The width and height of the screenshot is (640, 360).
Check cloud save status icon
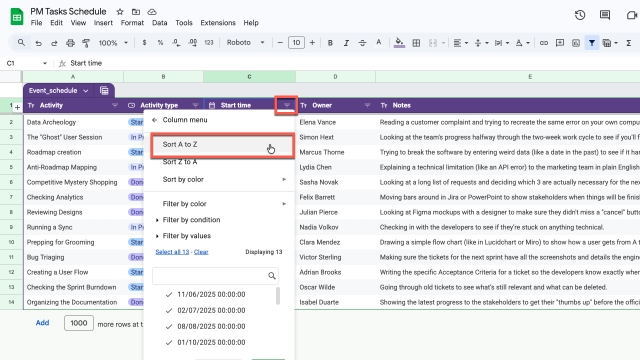click(152, 12)
